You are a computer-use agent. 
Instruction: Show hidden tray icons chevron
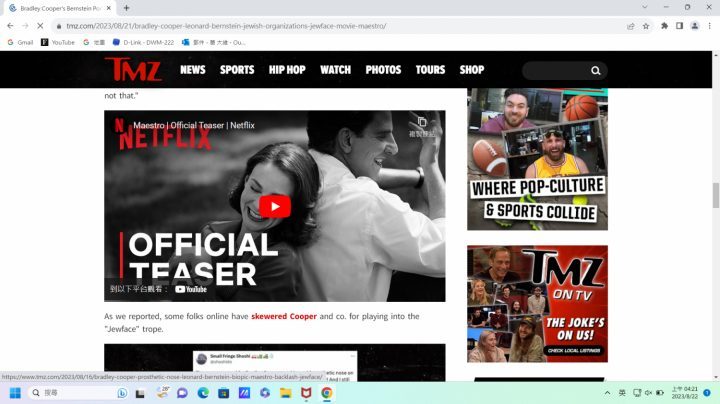(608, 393)
